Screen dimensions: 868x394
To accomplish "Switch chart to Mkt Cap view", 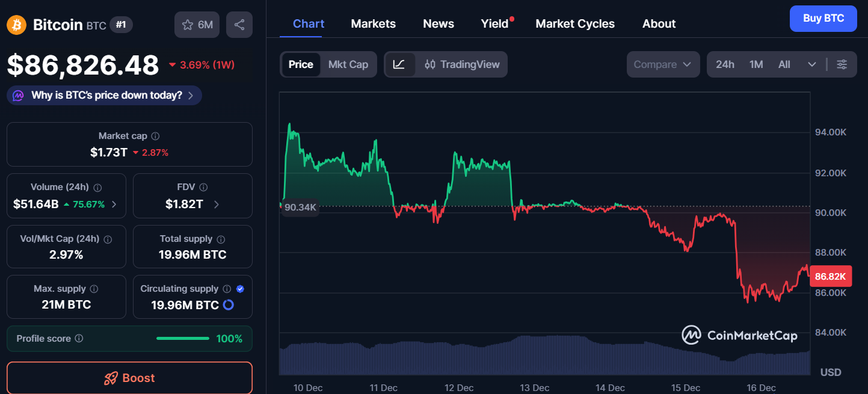I will tap(348, 64).
